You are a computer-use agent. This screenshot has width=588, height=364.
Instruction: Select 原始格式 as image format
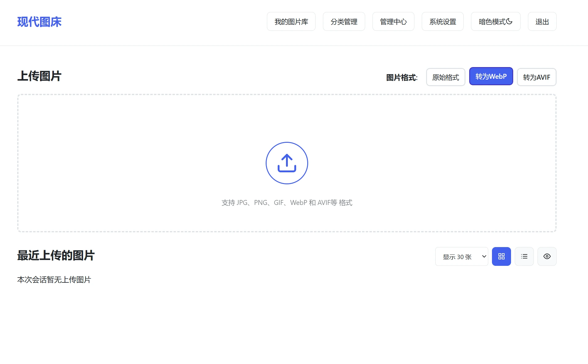pos(445,77)
